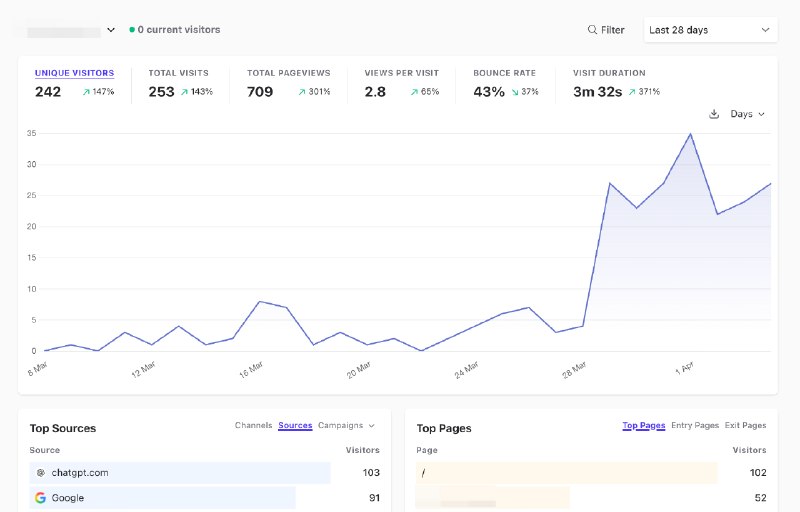Switch chart to Views Per Visit
Image resolution: width=800 pixels, height=512 pixels.
tap(401, 73)
